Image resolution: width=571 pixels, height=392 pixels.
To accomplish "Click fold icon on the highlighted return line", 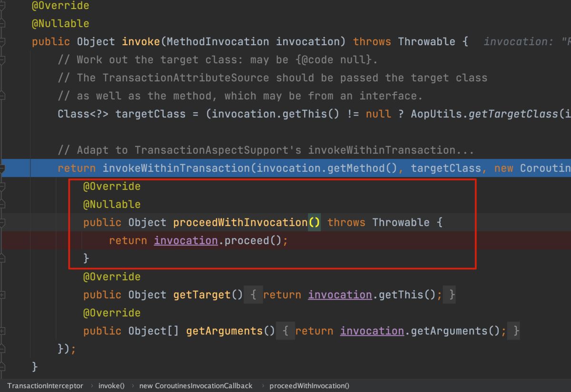I will (x=2, y=168).
